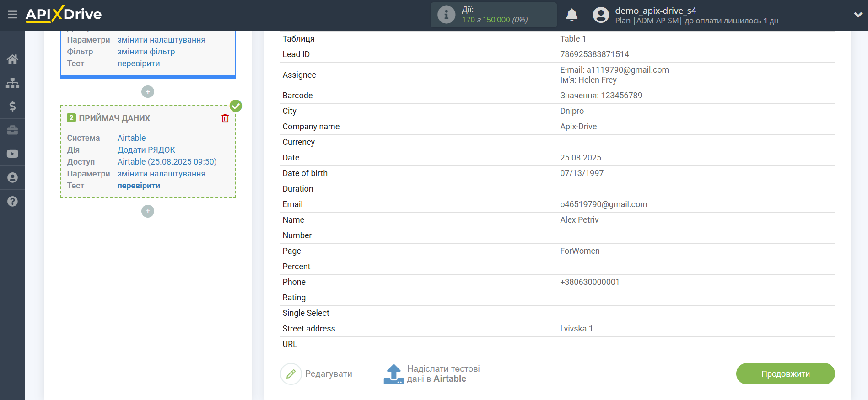868x400 pixels.
Task: Go to home in the sidebar
Action: [x=12, y=59]
